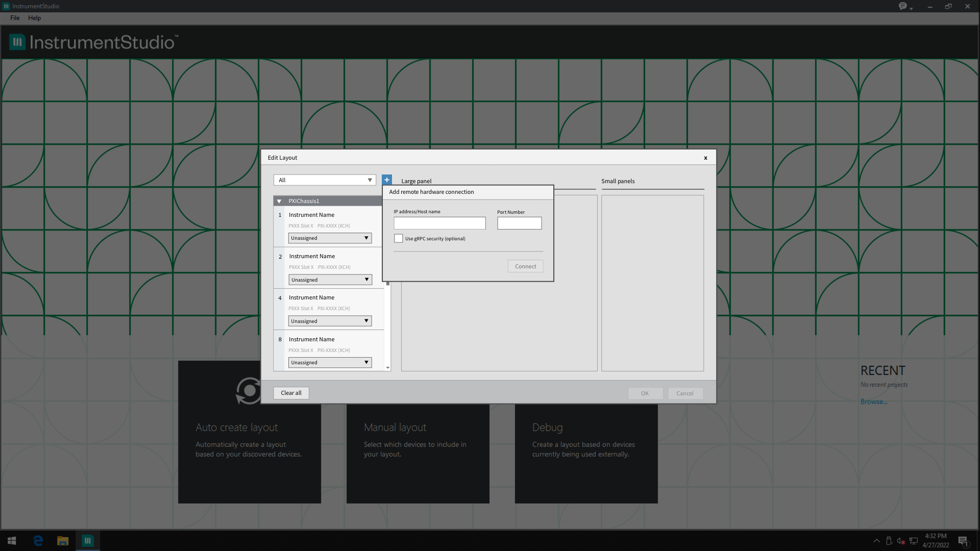This screenshot has height=551, width=980.
Task: Open Unassigned dropdown for slot 4 instrument
Action: click(330, 321)
